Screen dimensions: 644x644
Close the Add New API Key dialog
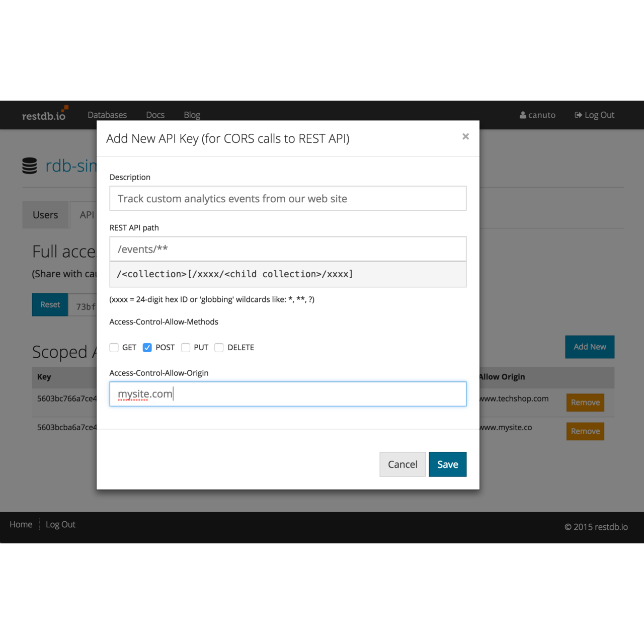click(x=465, y=136)
